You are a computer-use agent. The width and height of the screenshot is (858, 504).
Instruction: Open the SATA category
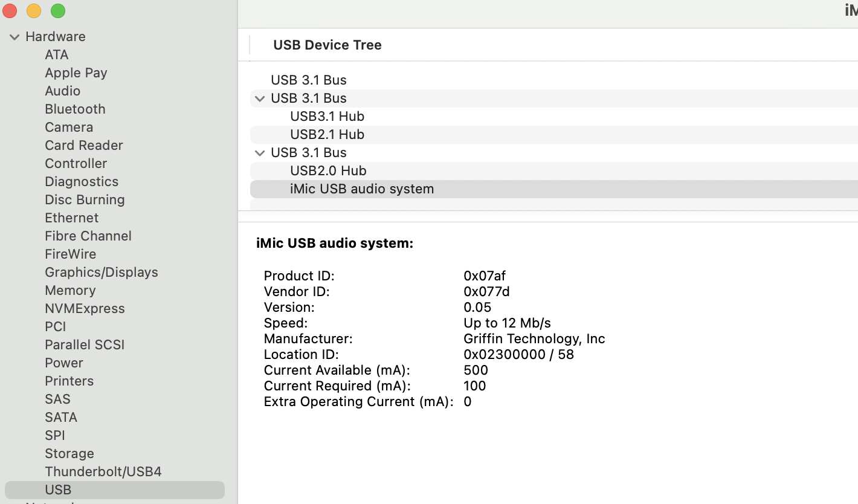click(61, 417)
